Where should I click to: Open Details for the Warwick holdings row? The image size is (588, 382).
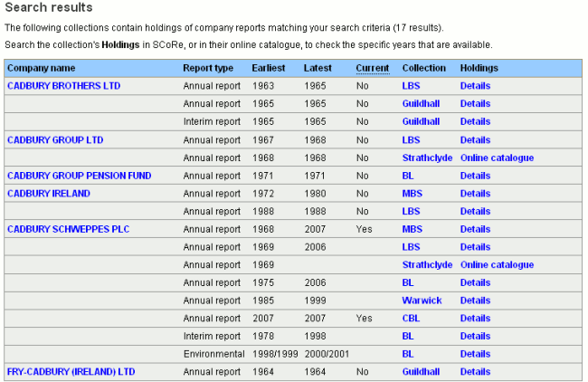pos(475,301)
